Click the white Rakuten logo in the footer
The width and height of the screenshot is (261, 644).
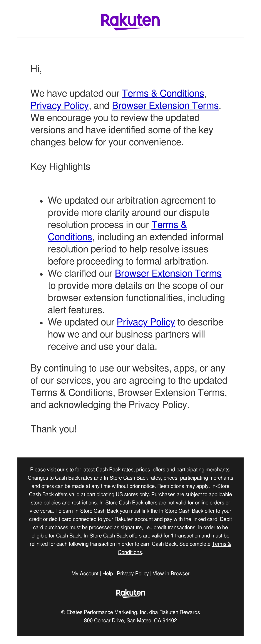pyautogui.click(x=130, y=593)
